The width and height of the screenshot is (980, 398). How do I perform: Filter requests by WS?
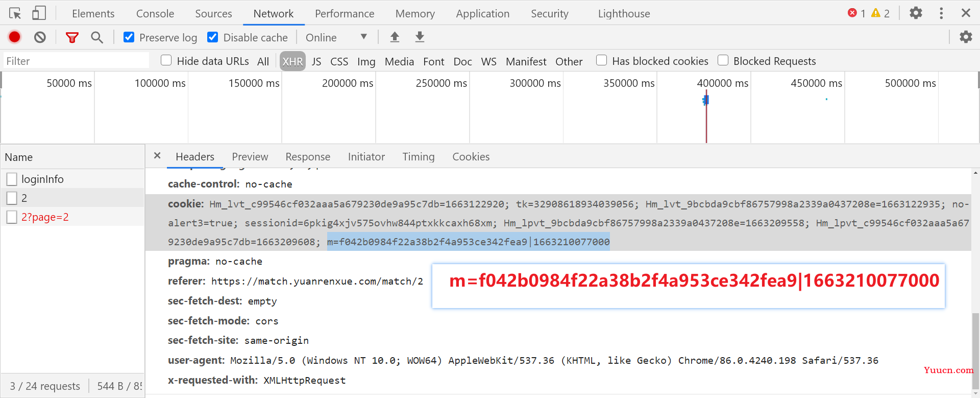(488, 61)
